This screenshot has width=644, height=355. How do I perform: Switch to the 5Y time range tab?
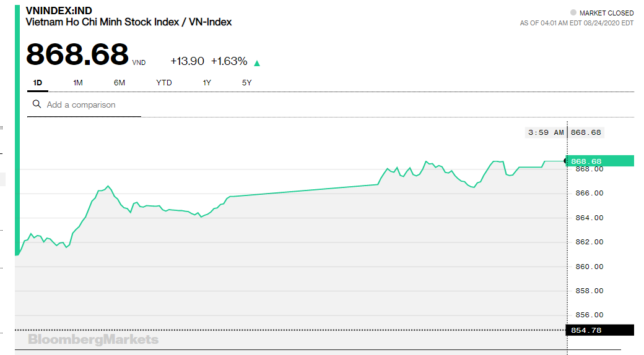coord(246,83)
